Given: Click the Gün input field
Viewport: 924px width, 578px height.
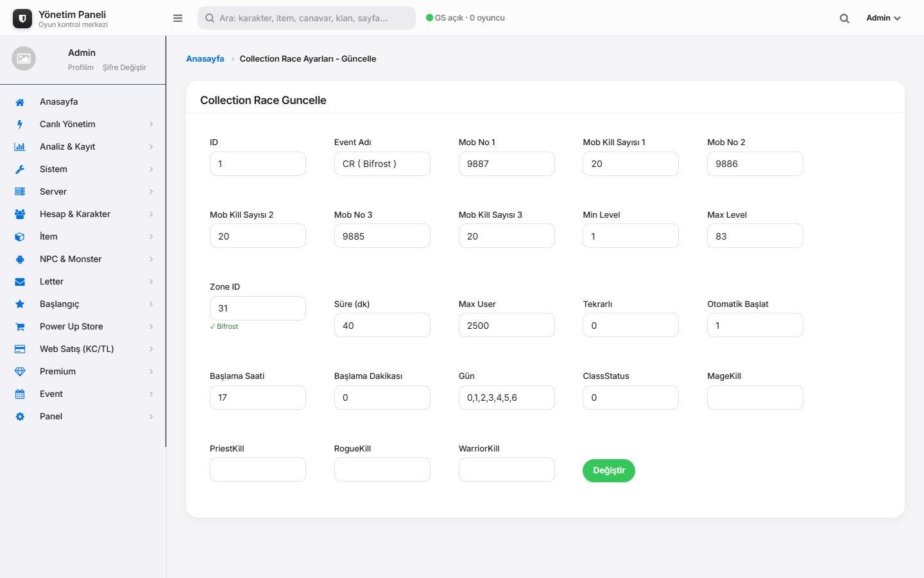Looking at the screenshot, I should pos(507,398).
